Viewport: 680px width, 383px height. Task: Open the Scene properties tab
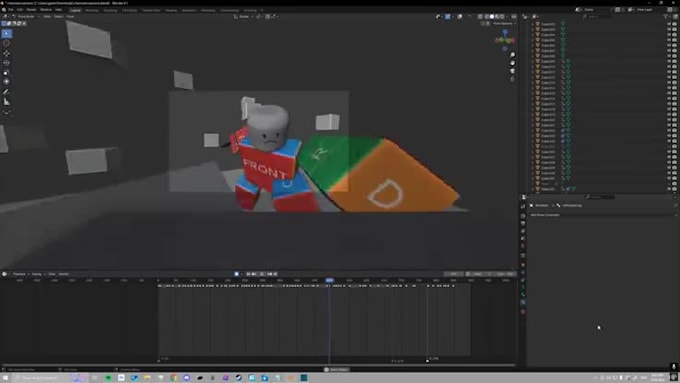coord(523,238)
